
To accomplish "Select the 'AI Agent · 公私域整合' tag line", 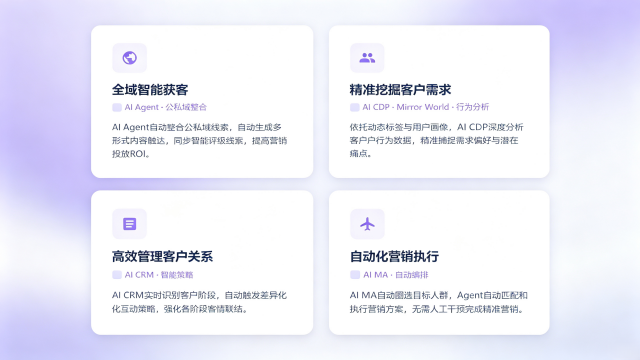I will pyautogui.click(x=166, y=107).
